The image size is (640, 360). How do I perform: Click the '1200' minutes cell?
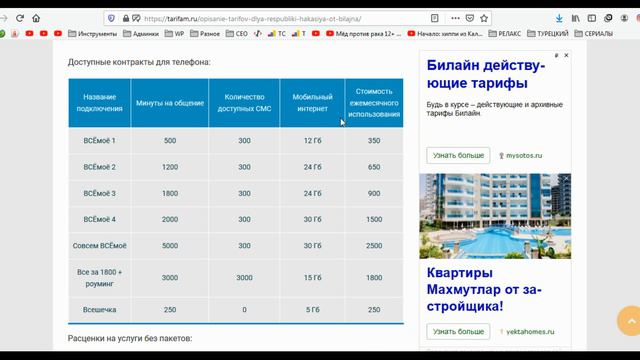coord(170,167)
